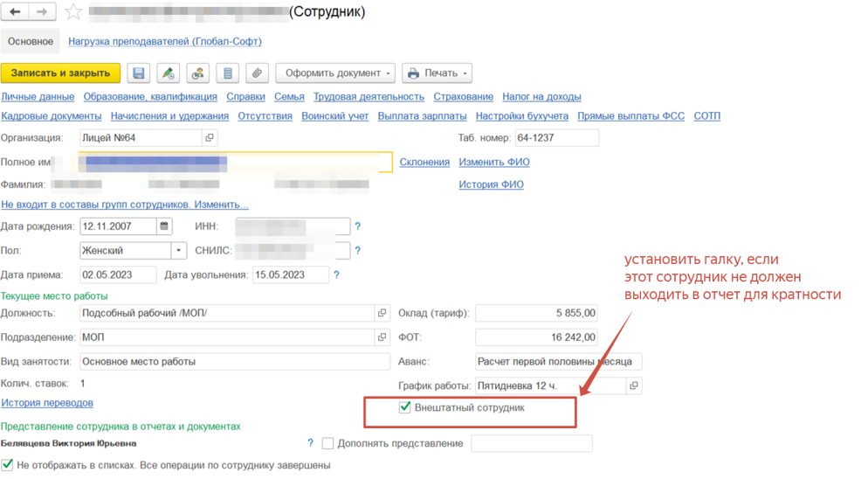Expand the Печать dropdown menu
The width and height of the screenshot is (868, 479).
(x=437, y=73)
